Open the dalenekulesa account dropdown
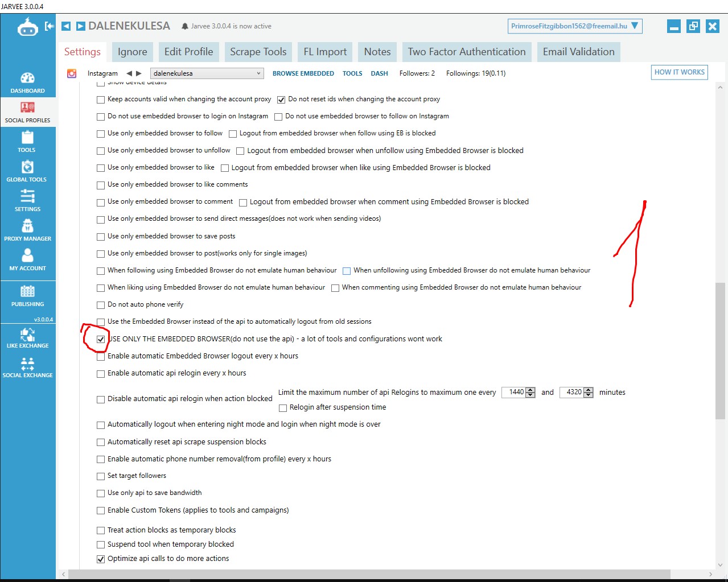 [207, 73]
